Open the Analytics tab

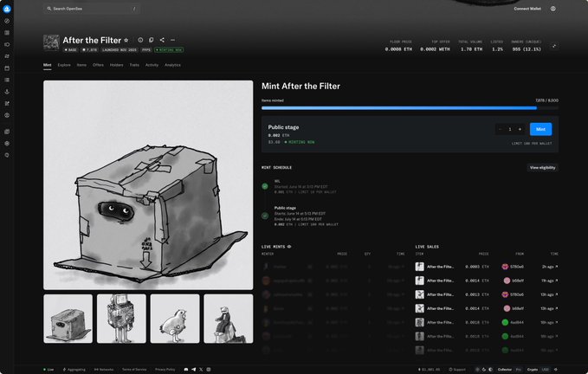coord(172,65)
